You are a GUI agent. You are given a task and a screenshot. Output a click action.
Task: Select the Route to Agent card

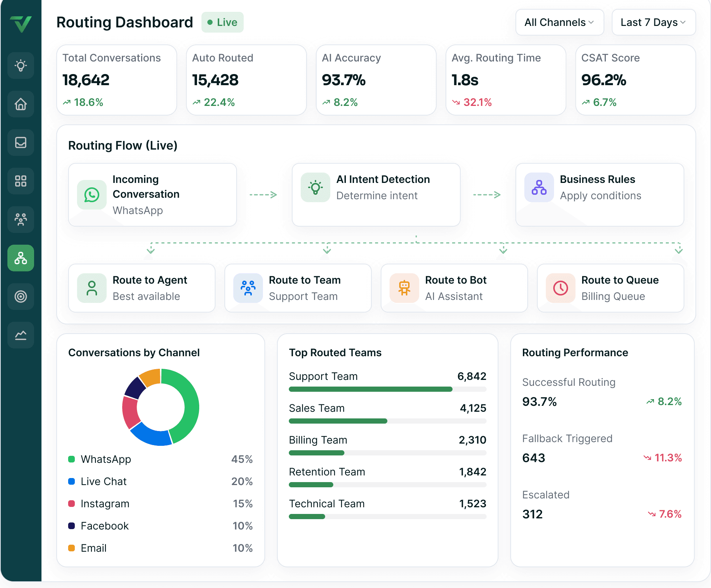tap(142, 288)
